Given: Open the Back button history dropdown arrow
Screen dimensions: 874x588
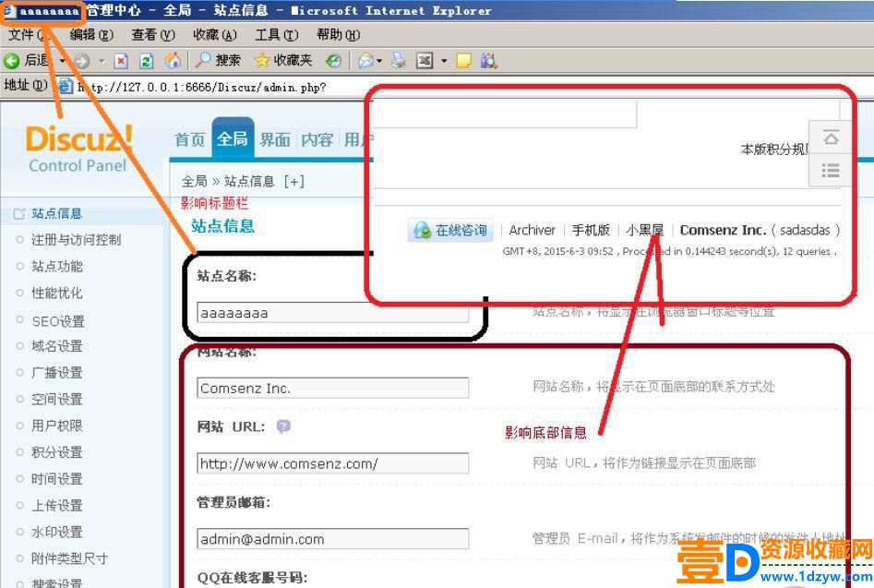Looking at the screenshot, I should coord(63,60).
